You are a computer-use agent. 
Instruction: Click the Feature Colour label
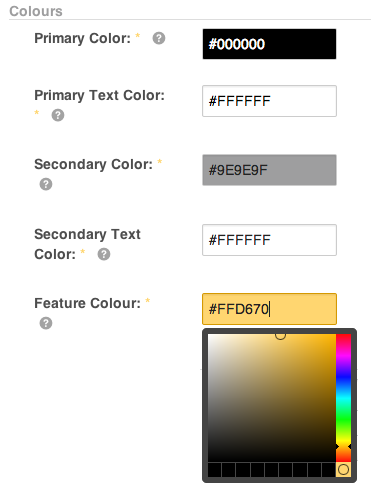click(88, 303)
